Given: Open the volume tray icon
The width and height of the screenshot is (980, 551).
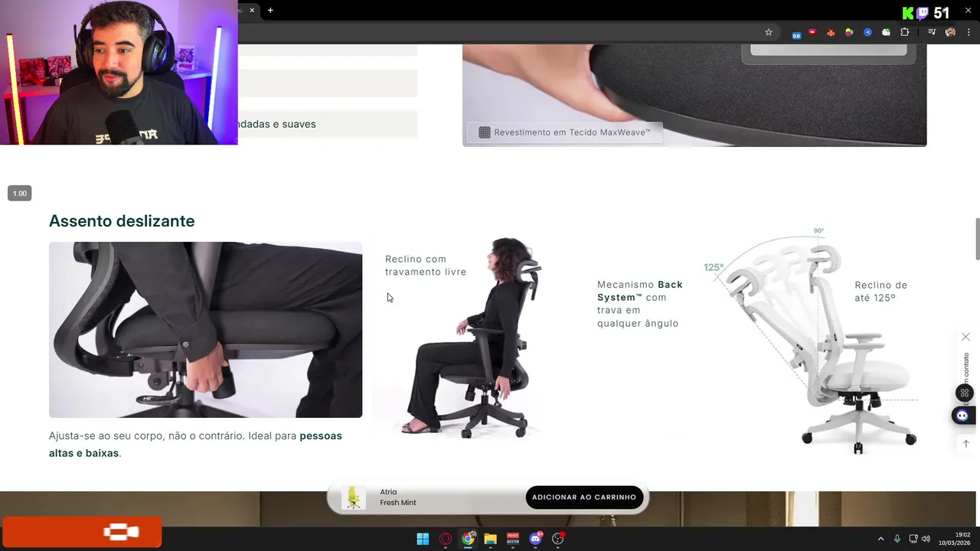Looking at the screenshot, I should click(926, 539).
